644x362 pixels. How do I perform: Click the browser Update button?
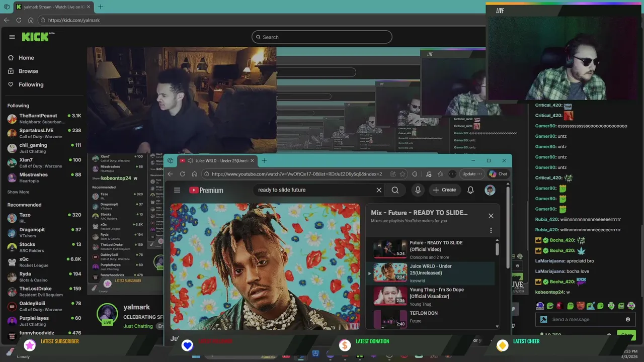point(472,174)
